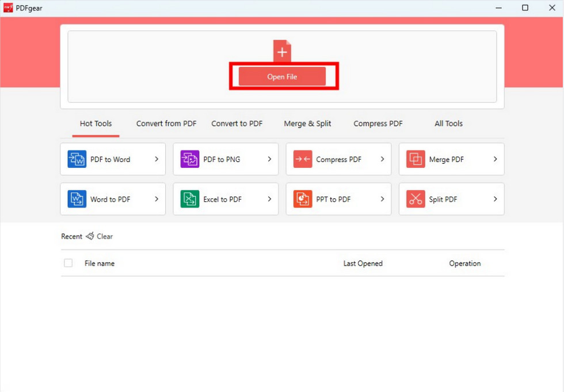Open the Excel to PDF tool icon

(189, 199)
